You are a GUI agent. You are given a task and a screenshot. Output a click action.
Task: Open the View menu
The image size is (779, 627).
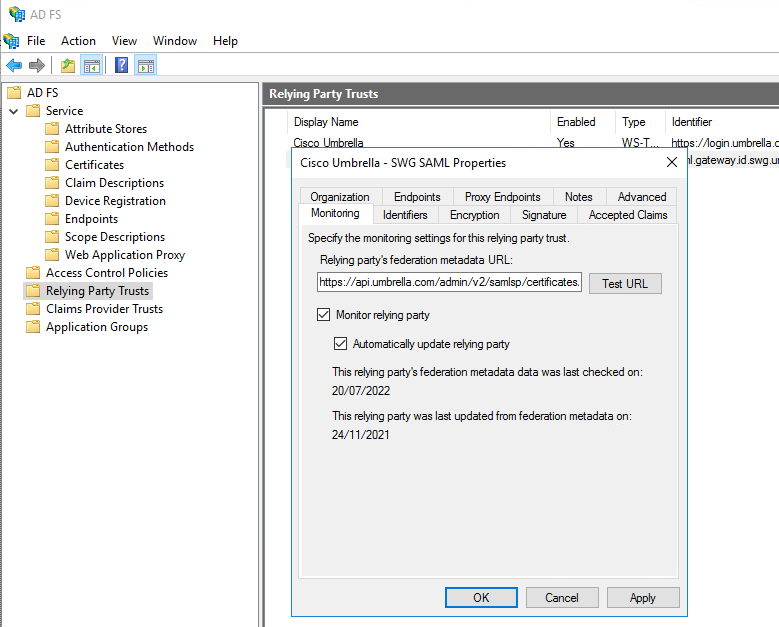(124, 41)
